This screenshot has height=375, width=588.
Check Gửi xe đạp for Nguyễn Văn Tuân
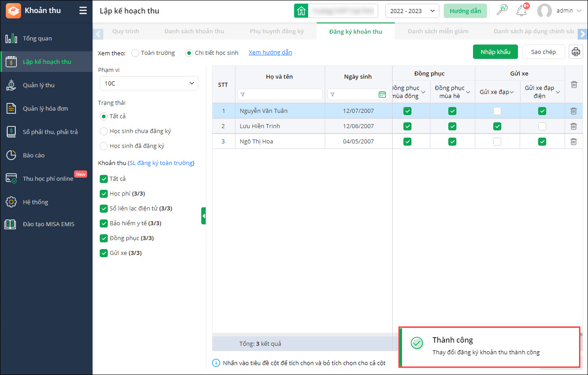(x=497, y=111)
